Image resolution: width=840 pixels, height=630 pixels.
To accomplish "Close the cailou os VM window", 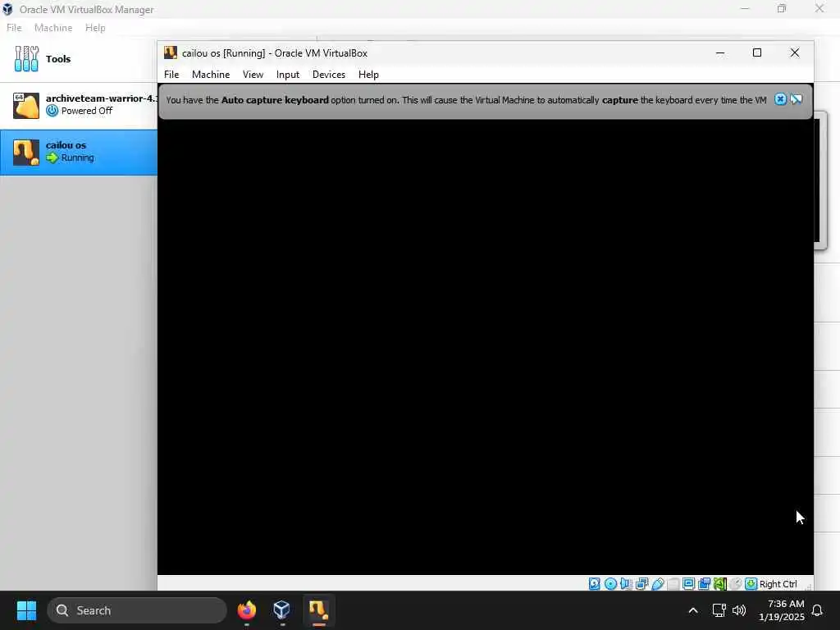I will pyautogui.click(x=794, y=52).
